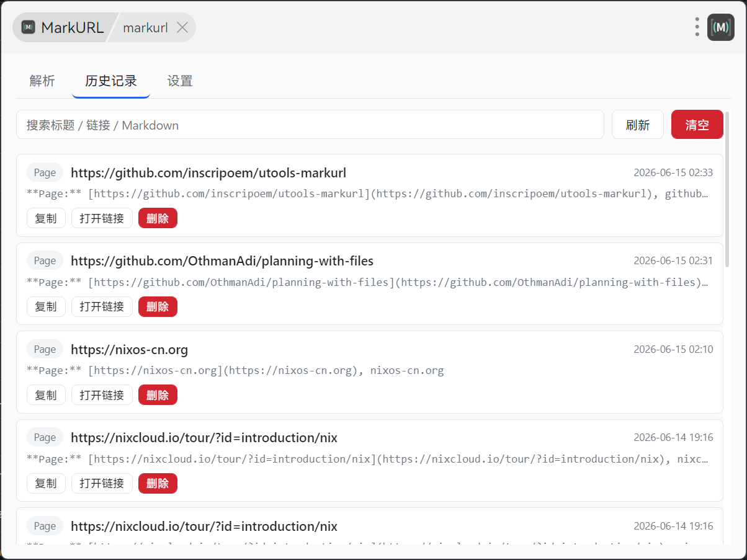Delete the nixos-cn.org history entry
The width and height of the screenshot is (747, 560).
[x=158, y=395]
